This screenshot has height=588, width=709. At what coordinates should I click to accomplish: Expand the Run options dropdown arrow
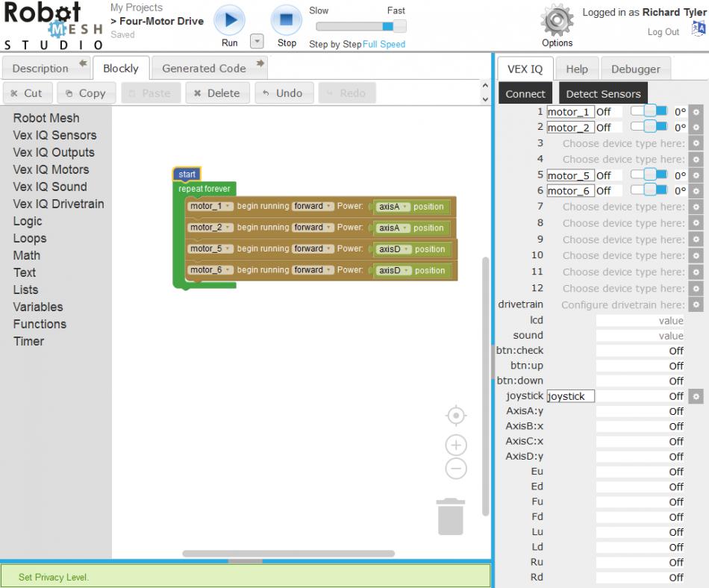(257, 42)
